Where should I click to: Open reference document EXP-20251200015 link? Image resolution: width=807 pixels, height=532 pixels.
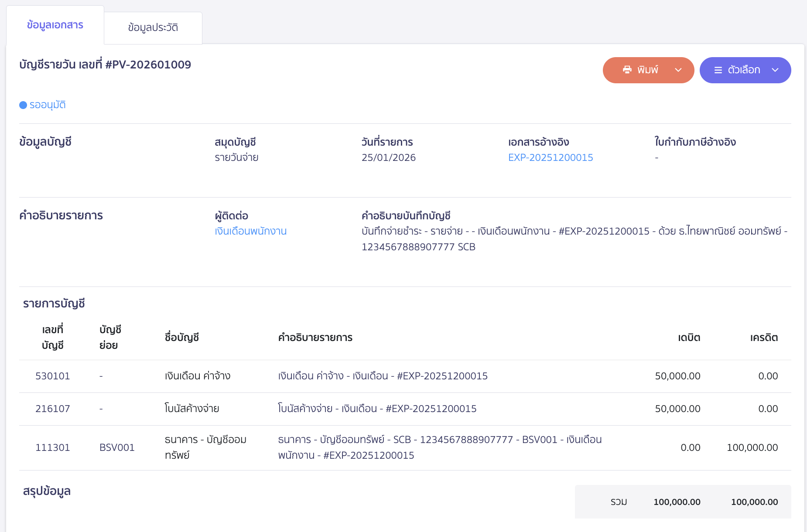click(x=550, y=157)
